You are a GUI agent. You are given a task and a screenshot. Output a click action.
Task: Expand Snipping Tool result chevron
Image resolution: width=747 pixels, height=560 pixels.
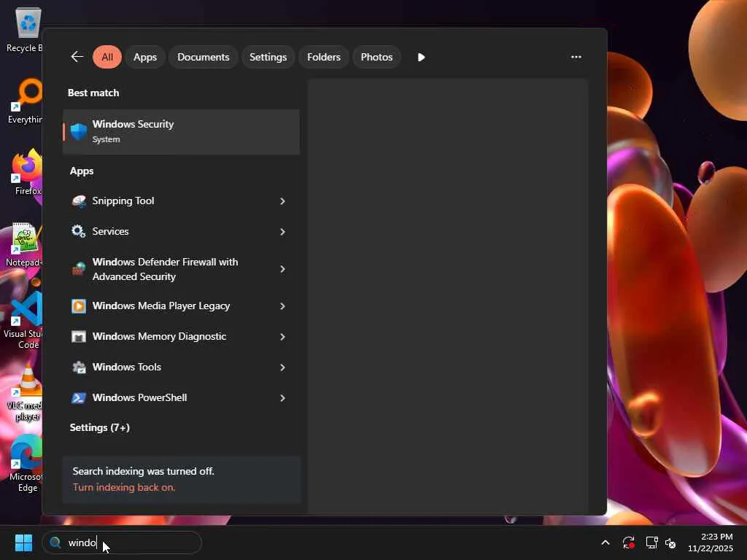point(282,201)
